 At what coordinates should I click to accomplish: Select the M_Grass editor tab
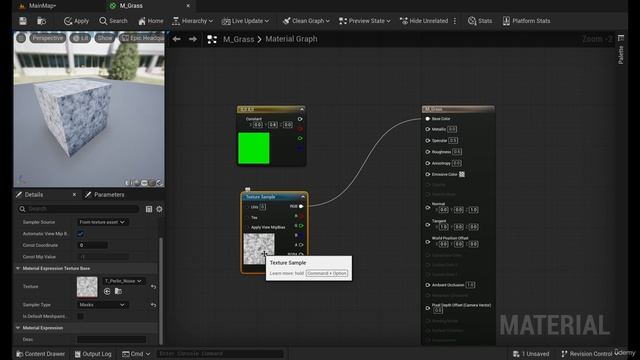(131, 6)
